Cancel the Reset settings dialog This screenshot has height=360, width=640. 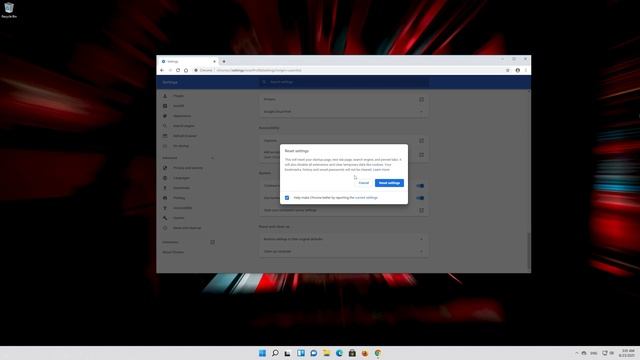[364, 183]
